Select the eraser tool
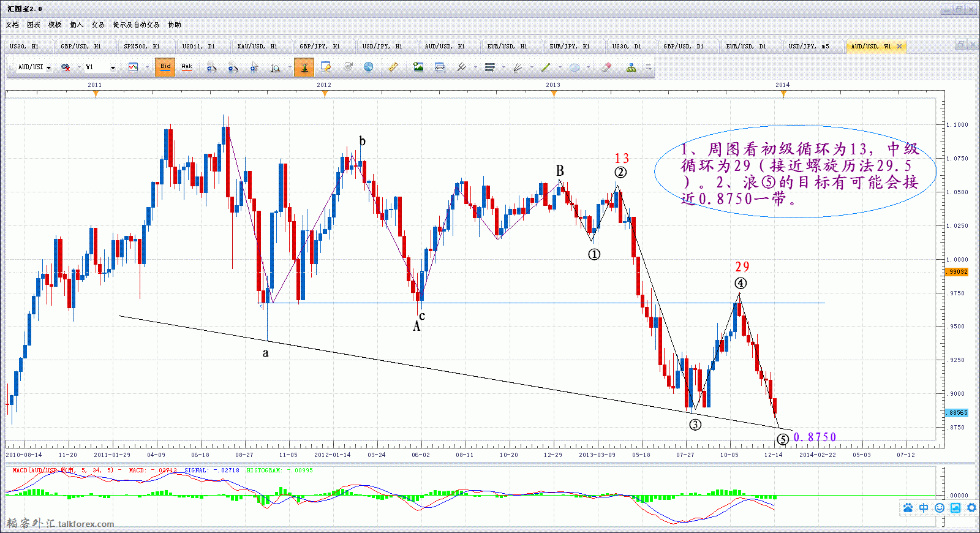980x533 pixels. (x=606, y=67)
